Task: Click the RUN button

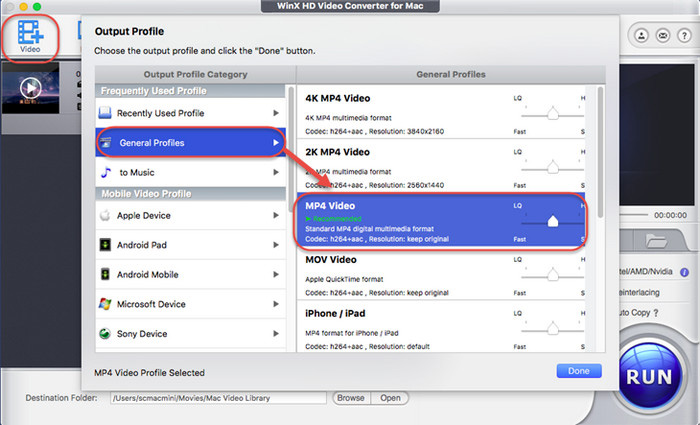Action: click(x=649, y=376)
